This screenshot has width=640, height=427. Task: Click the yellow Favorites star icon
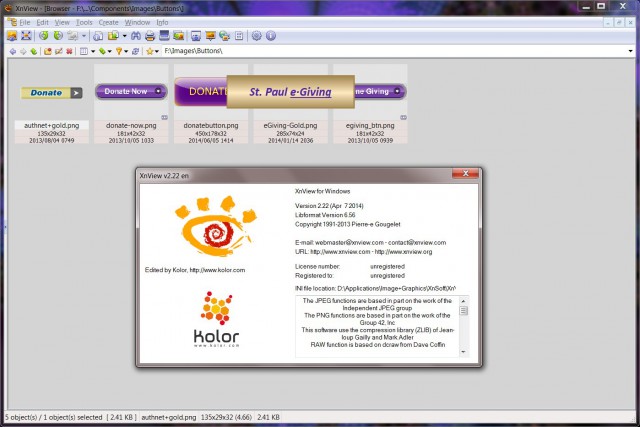pos(150,51)
